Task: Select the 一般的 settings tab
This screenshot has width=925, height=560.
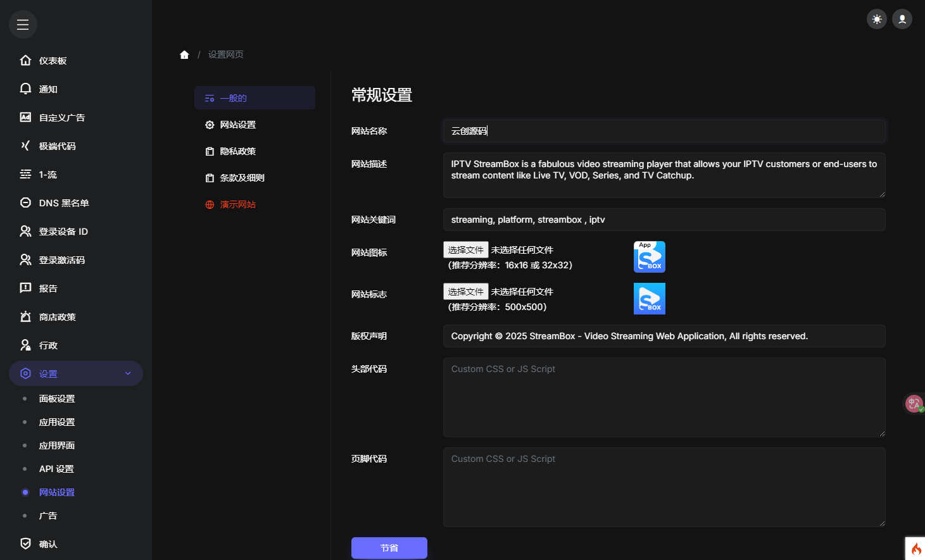Action: tap(255, 98)
